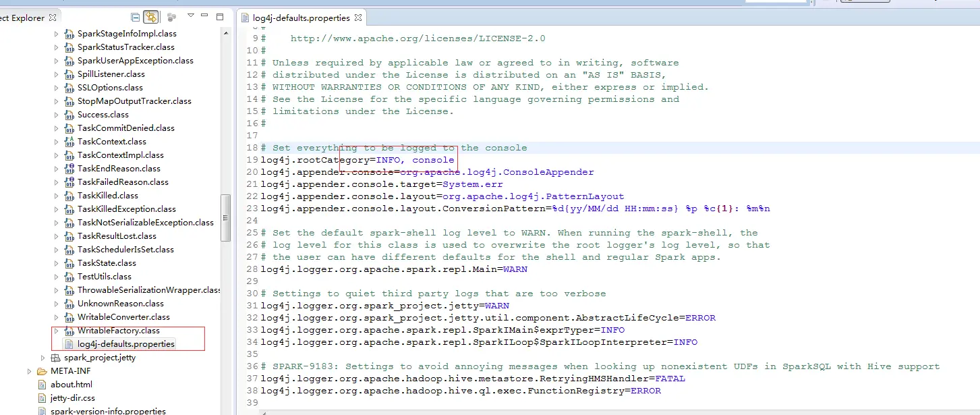Expand SSLOptions.class node
Viewport: 980px width, 415px height.
click(x=56, y=88)
